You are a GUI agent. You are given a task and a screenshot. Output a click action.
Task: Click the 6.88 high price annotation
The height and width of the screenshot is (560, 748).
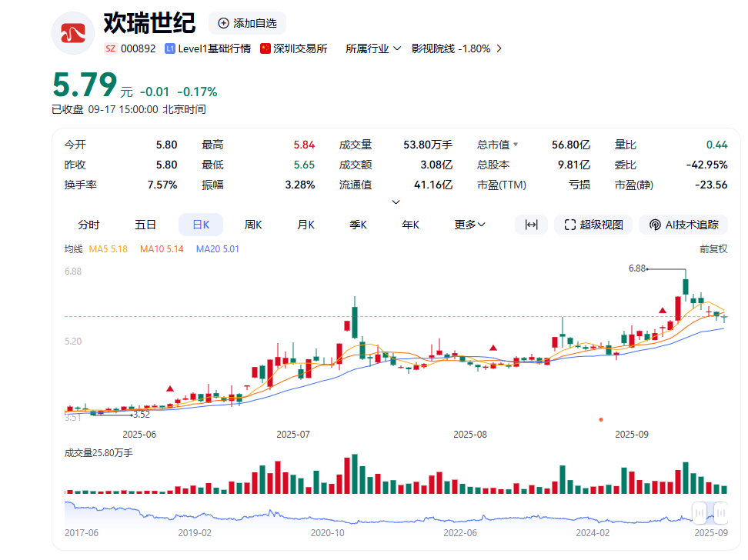pyautogui.click(x=637, y=268)
